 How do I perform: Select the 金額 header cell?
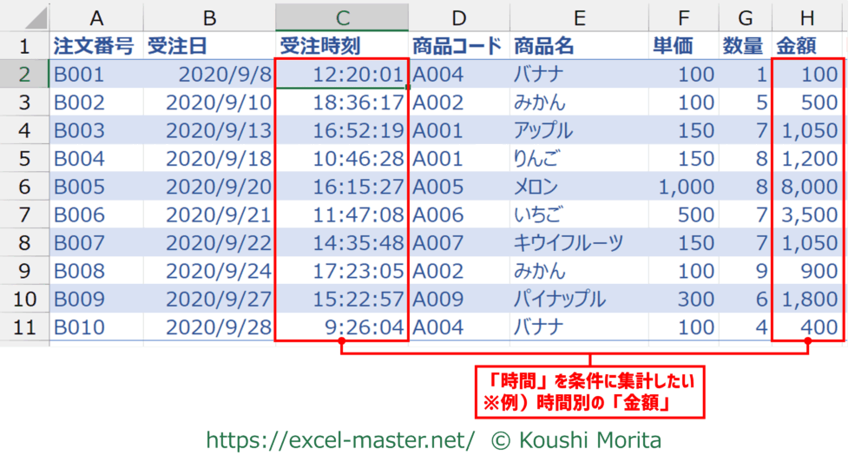pos(807,45)
